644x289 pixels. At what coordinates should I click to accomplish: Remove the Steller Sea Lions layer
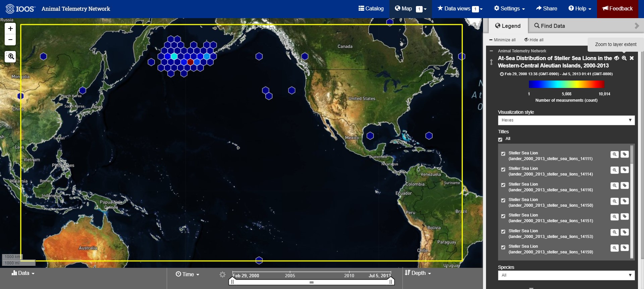point(632,58)
